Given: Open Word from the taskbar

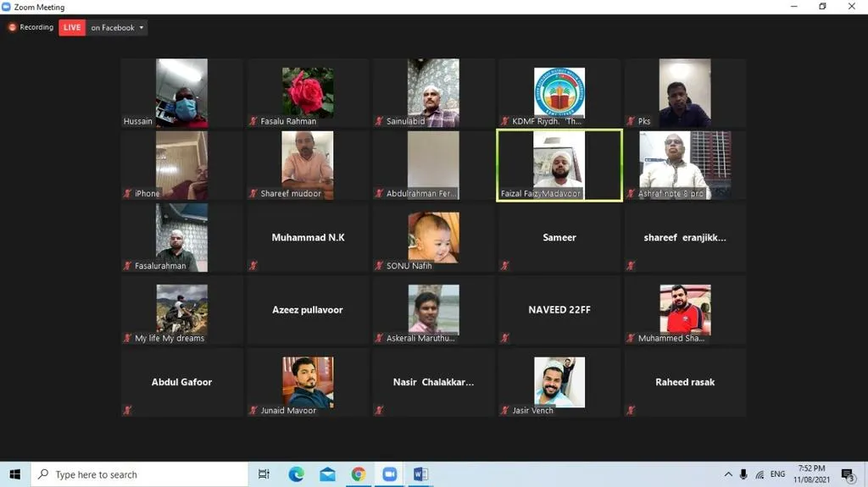Looking at the screenshot, I should [420, 474].
